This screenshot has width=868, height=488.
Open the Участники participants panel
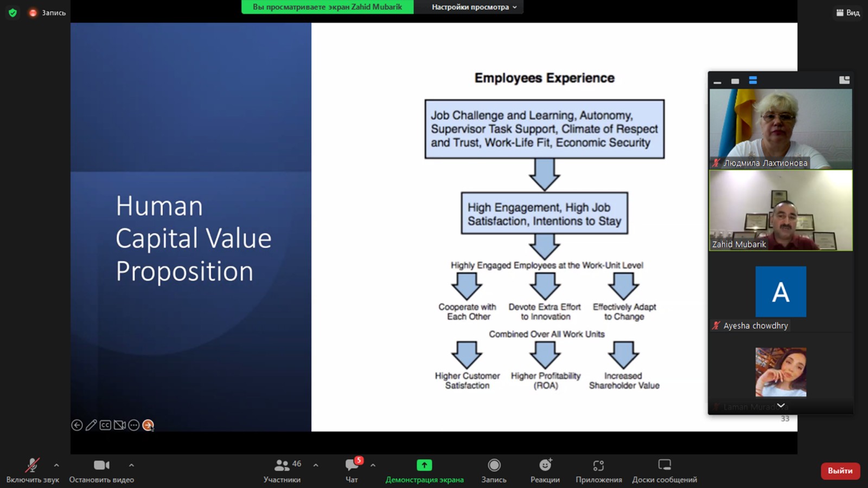(x=282, y=470)
